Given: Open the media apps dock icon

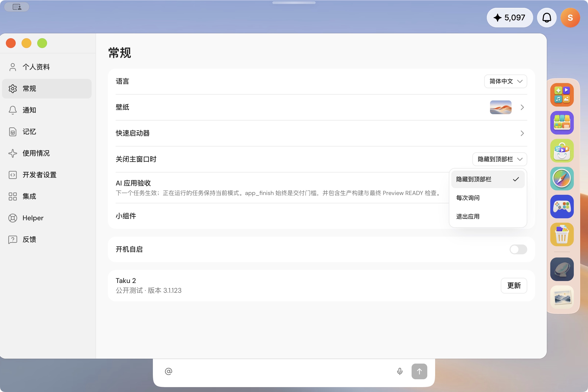Looking at the screenshot, I should (x=562, y=95).
